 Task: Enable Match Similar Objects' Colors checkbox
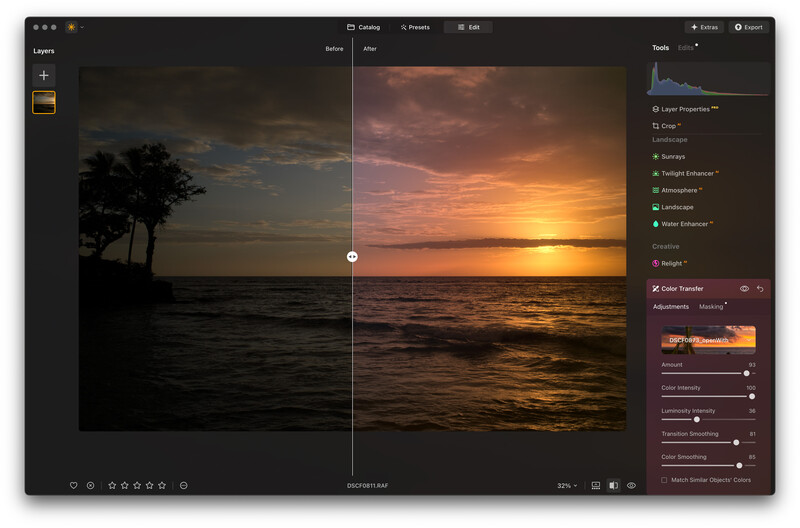664,480
